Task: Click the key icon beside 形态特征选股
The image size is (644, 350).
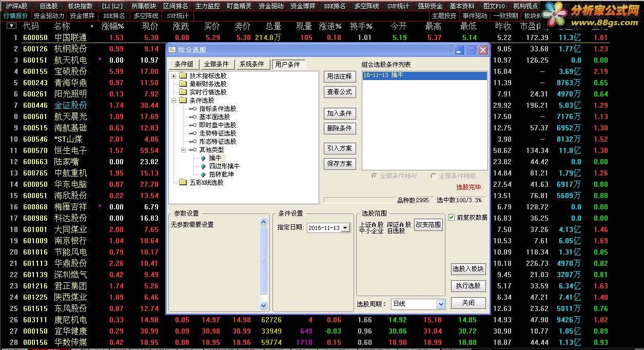Action: click(x=192, y=142)
